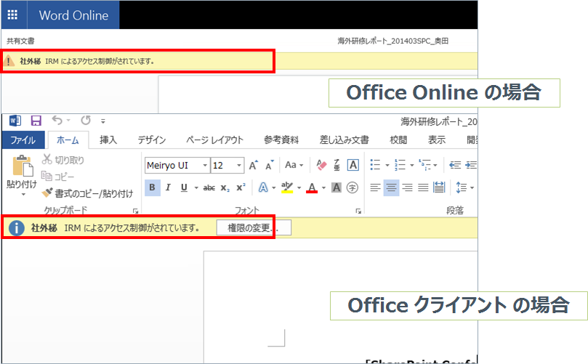Open the クリップボード dialog launcher
The image size is (588, 364).
(x=135, y=211)
